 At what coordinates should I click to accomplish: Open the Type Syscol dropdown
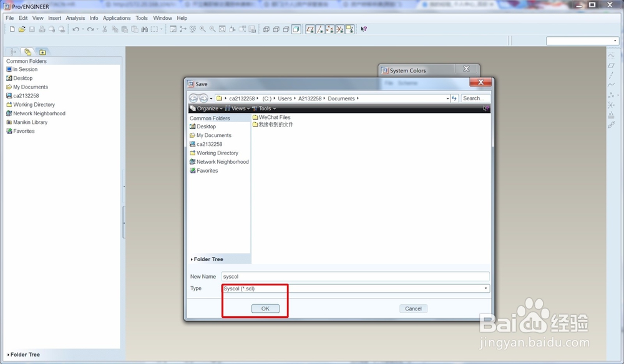click(485, 289)
